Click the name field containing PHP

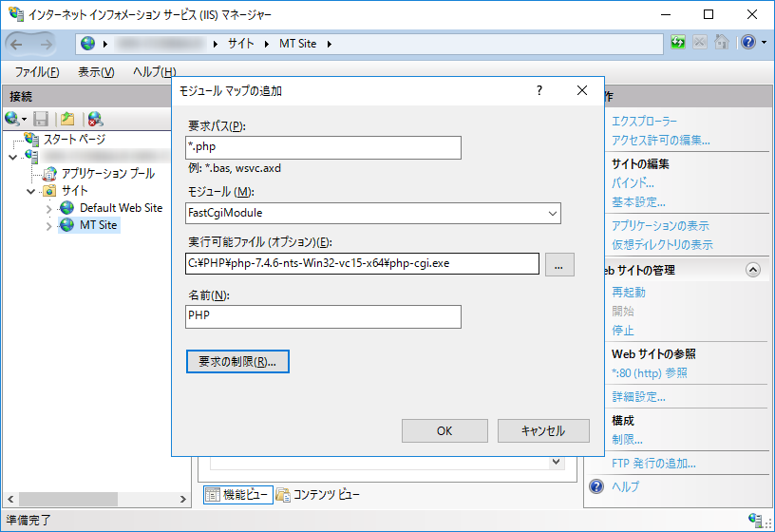323,316
